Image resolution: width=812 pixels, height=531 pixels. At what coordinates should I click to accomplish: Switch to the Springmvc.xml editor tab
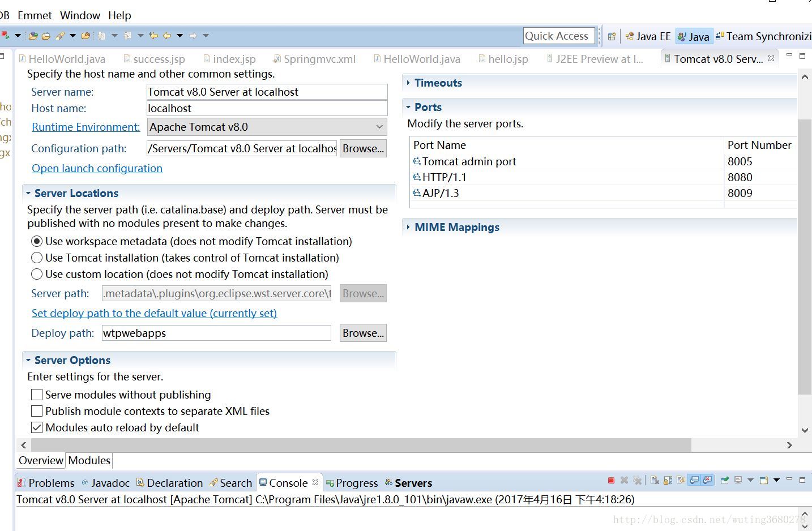point(314,59)
